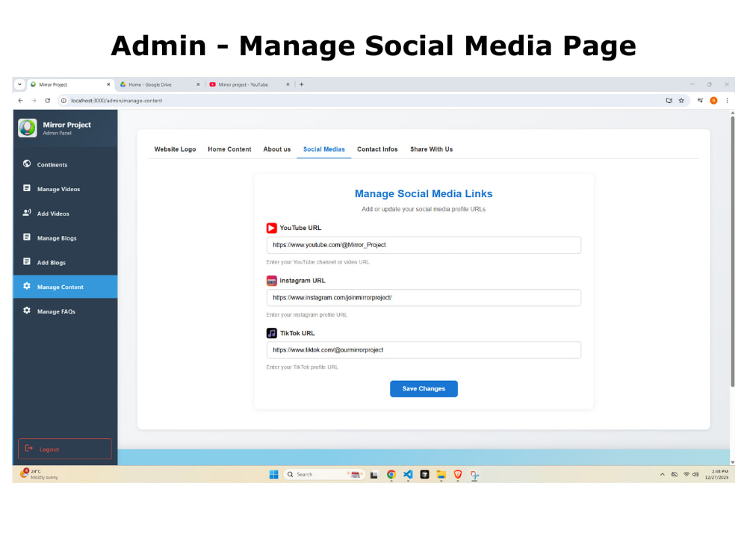
Task: Open the Windows Start menu
Action: (274, 475)
